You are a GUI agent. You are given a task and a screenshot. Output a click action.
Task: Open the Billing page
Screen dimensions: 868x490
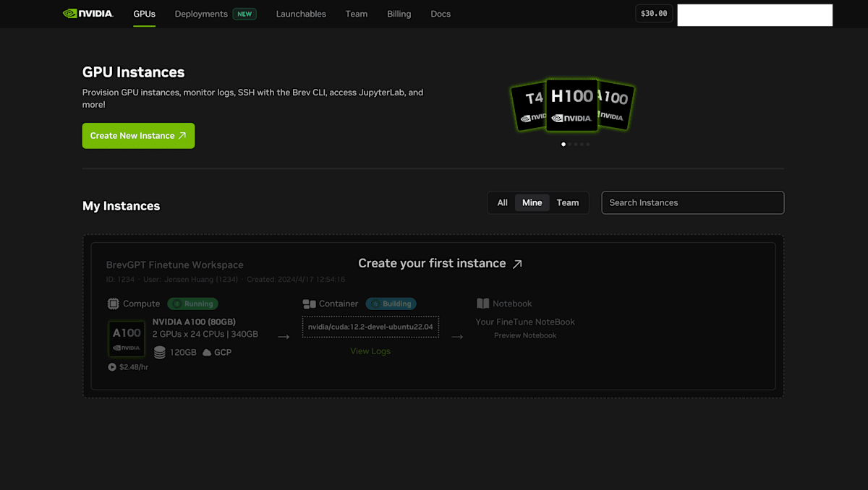coord(399,14)
